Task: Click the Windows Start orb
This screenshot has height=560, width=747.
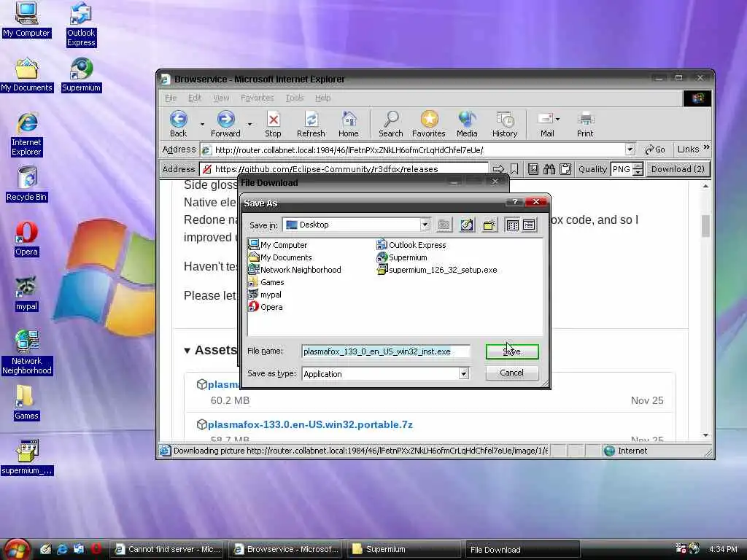Action: tap(18, 549)
